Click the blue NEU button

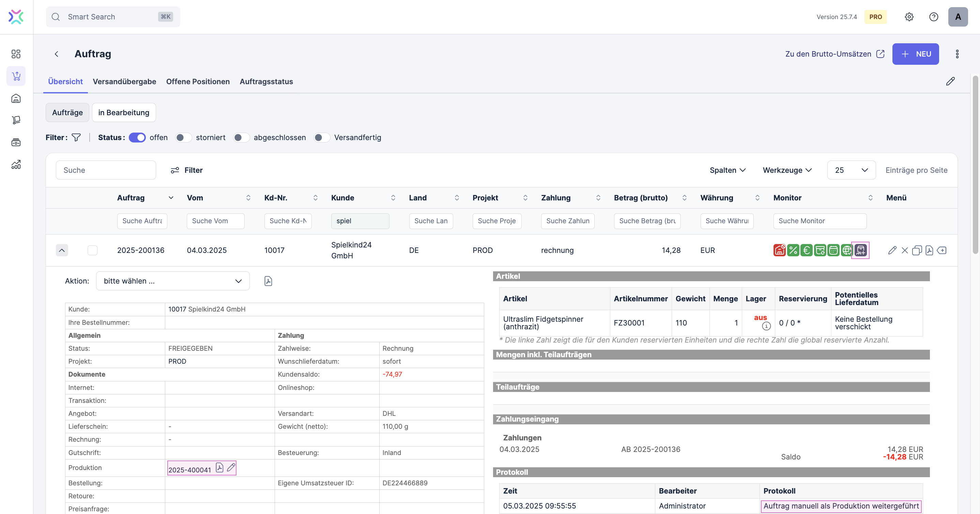[915, 54]
